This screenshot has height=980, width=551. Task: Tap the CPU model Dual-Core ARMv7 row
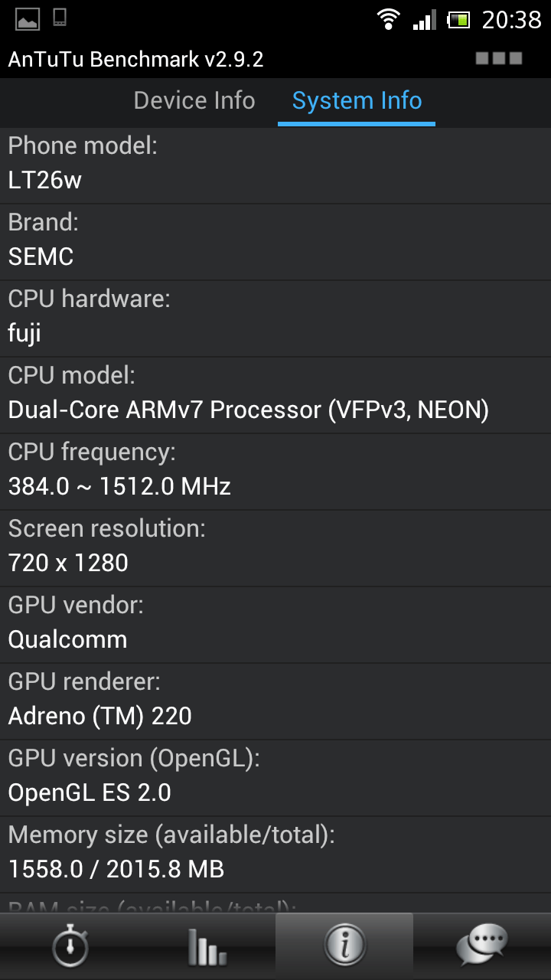click(x=275, y=394)
